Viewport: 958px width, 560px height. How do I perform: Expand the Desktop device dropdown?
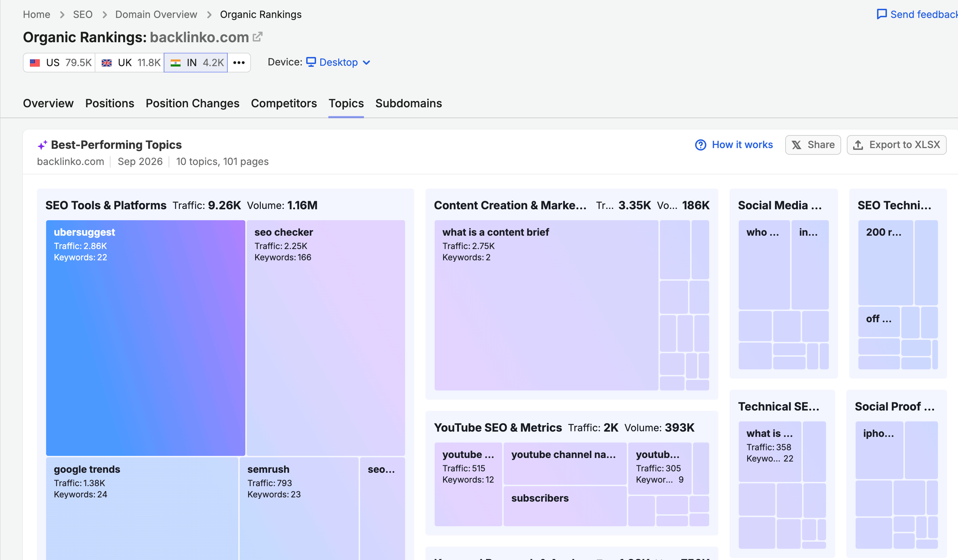pyautogui.click(x=338, y=62)
